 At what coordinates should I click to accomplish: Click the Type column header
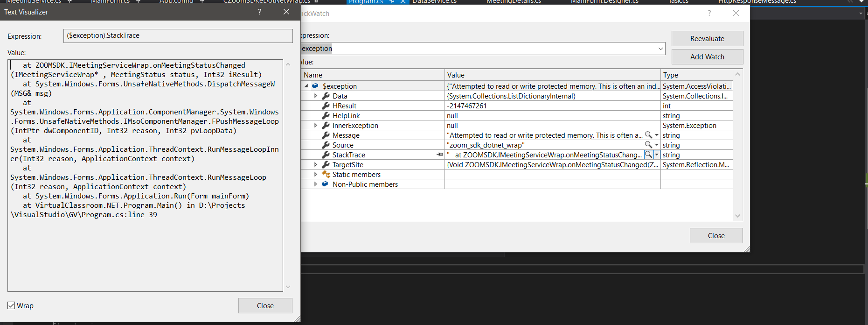tap(697, 75)
